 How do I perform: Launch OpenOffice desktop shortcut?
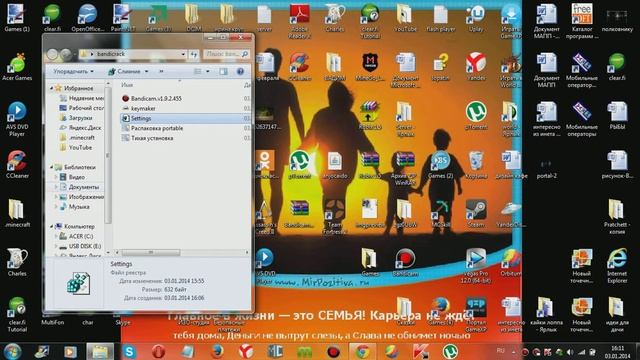[x=87, y=17]
